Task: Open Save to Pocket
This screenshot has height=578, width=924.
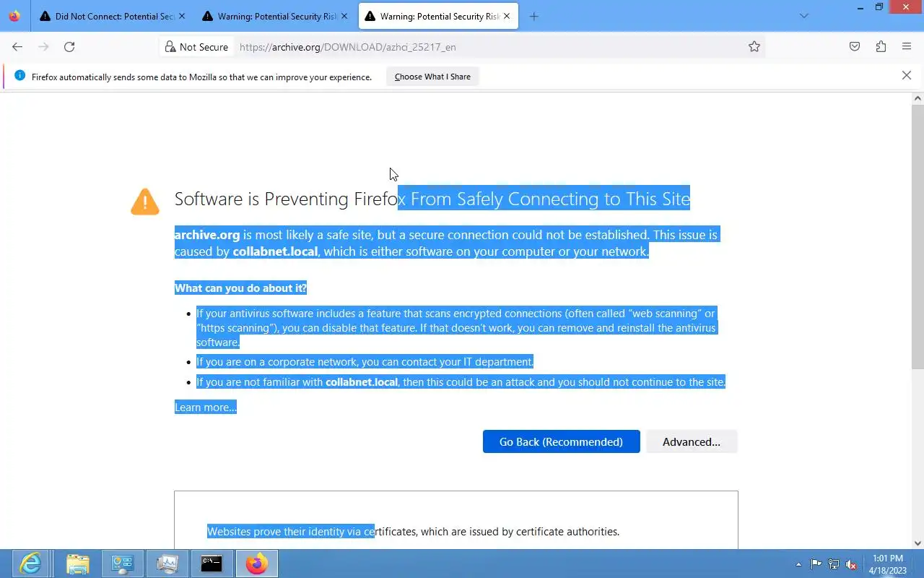Action: point(855,47)
